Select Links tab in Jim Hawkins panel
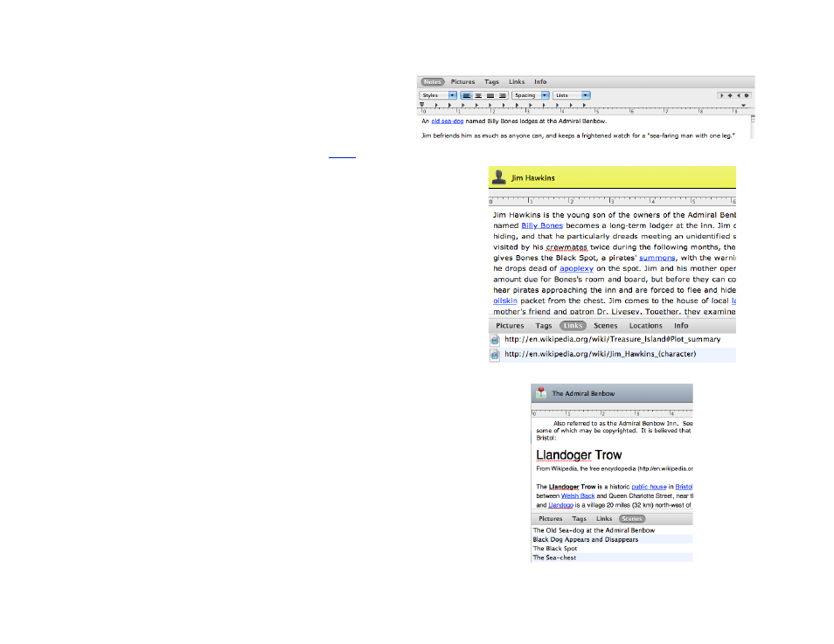Image resolution: width=834 pixels, height=644 pixels. [573, 326]
